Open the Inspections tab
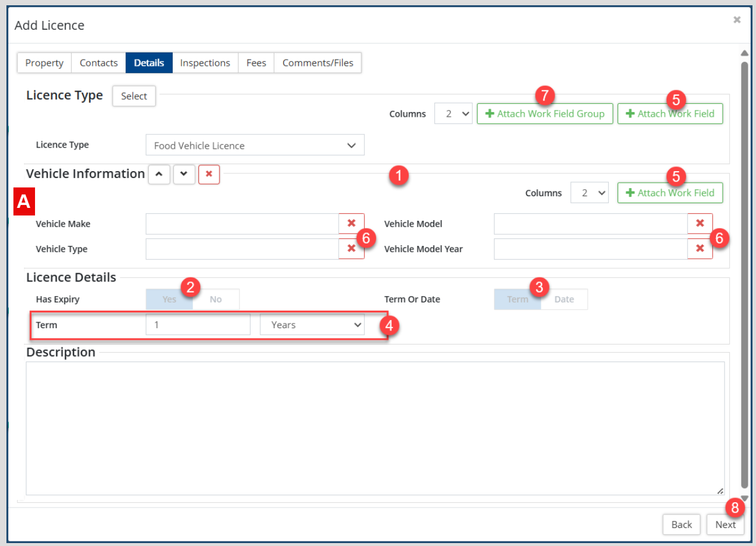The height and width of the screenshot is (546, 756). click(x=205, y=63)
